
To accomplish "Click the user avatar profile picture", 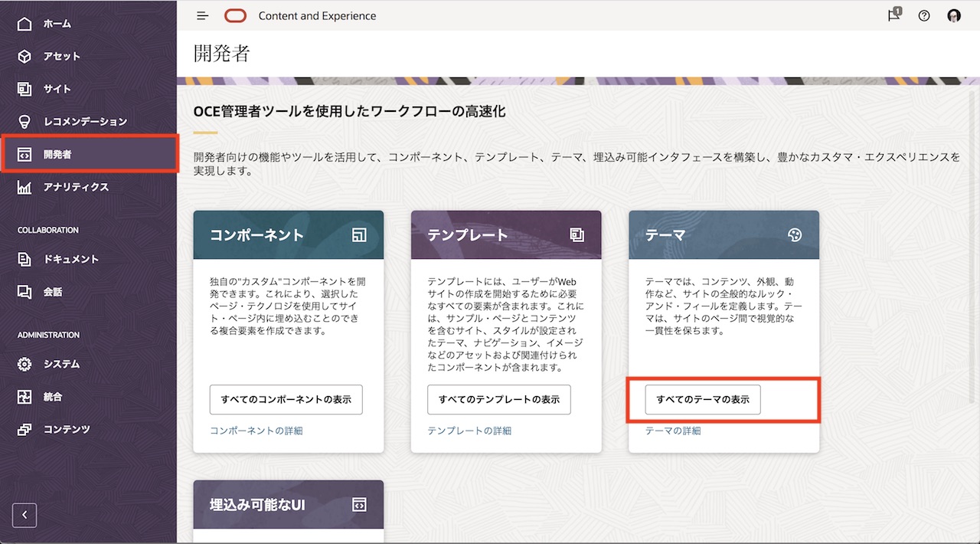I will click(x=954, y=15).
